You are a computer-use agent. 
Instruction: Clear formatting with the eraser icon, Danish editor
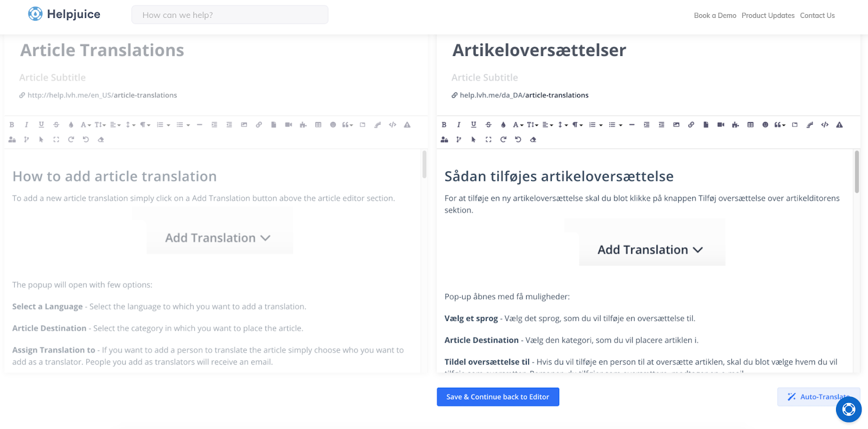coord(533,140)
